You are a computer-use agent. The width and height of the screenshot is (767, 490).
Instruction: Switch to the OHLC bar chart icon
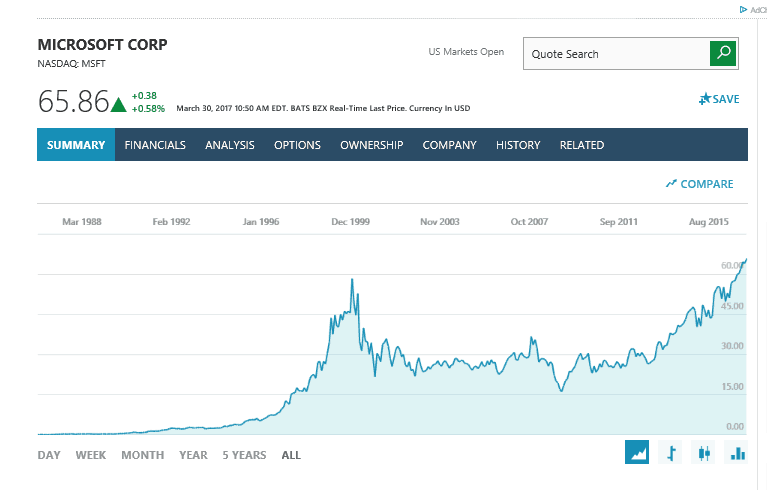point(671,452)
